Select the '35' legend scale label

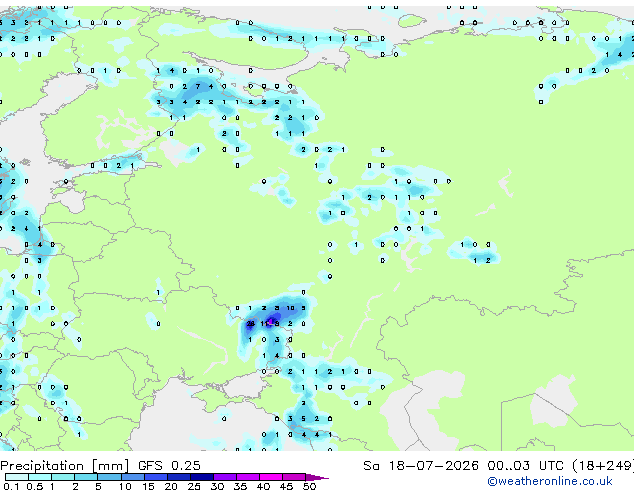pos(240,486)
